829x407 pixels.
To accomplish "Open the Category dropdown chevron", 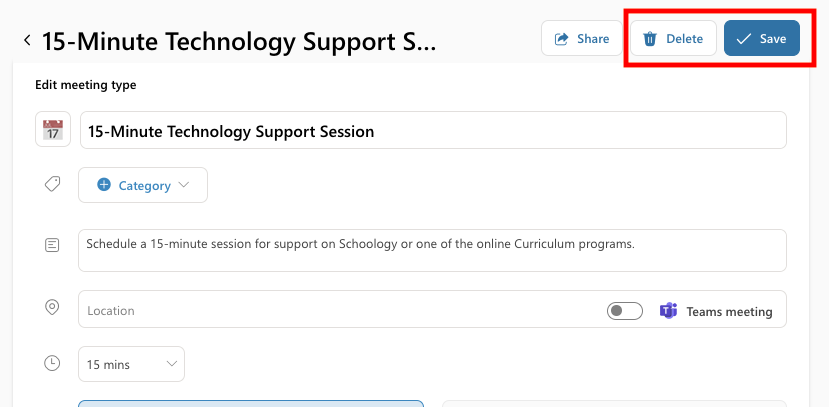I will point(183,185).
